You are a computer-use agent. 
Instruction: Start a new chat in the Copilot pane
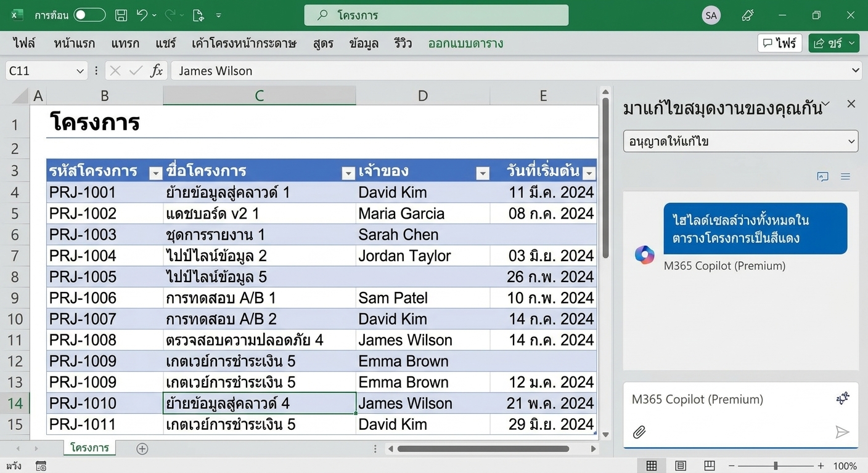(x=822, y=177)
